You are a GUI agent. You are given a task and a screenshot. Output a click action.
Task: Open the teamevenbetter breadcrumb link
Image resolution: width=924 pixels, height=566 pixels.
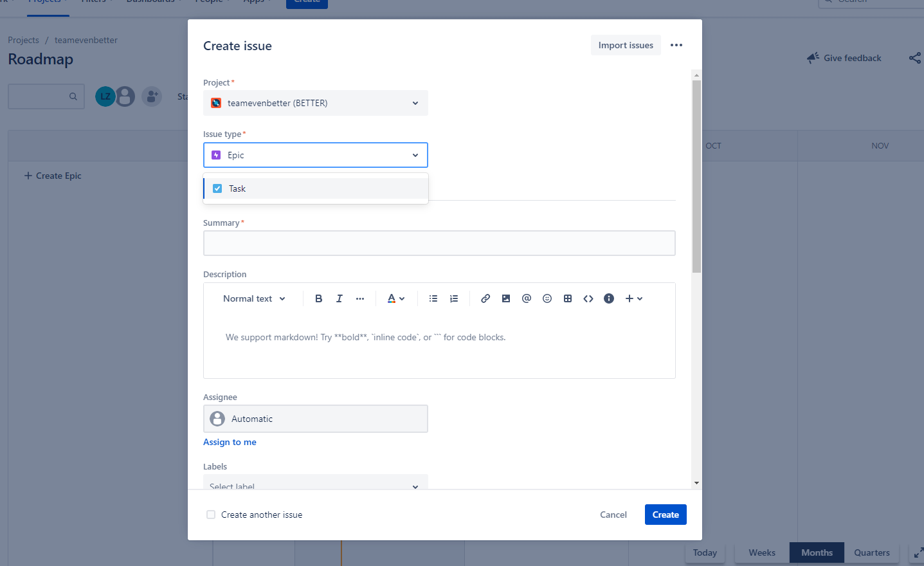coord(86,40)
